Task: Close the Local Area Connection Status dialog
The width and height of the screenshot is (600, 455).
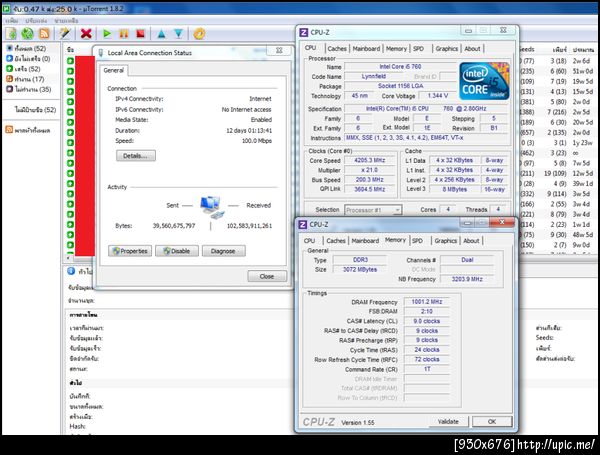Action: click(267, 276)
